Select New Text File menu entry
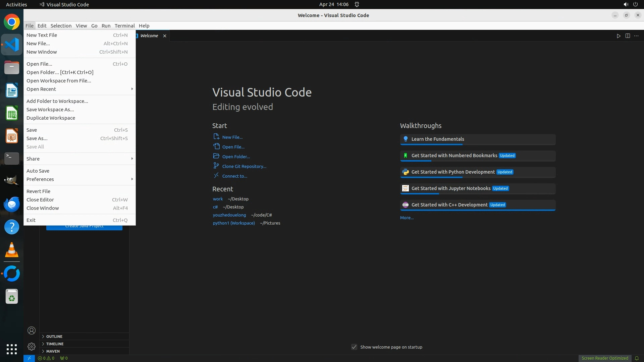 tap(42, 35)
